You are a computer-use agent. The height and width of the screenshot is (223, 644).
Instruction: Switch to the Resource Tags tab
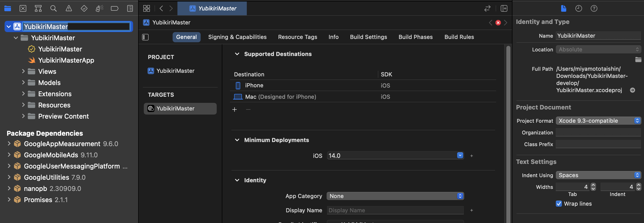[298, 37]
